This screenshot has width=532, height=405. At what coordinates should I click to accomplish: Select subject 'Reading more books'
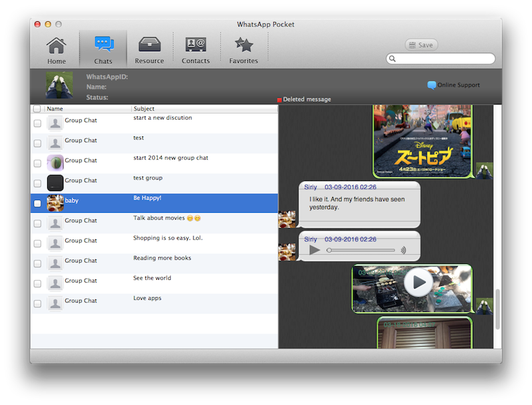click(x=162, y=258)
